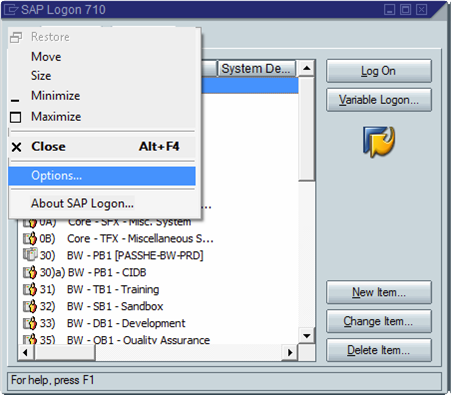Select the row 'BW - SB1 - Sandbox'
The height and width of the screenshot is (396, 452).
tap(158, 306)
